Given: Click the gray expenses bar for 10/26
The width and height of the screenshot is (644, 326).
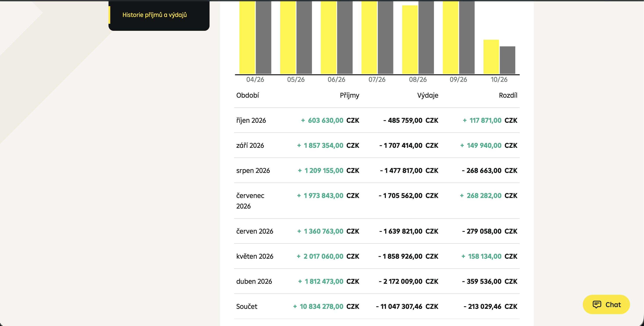Looking at the screenshot, I should click(x=507, y=60).
